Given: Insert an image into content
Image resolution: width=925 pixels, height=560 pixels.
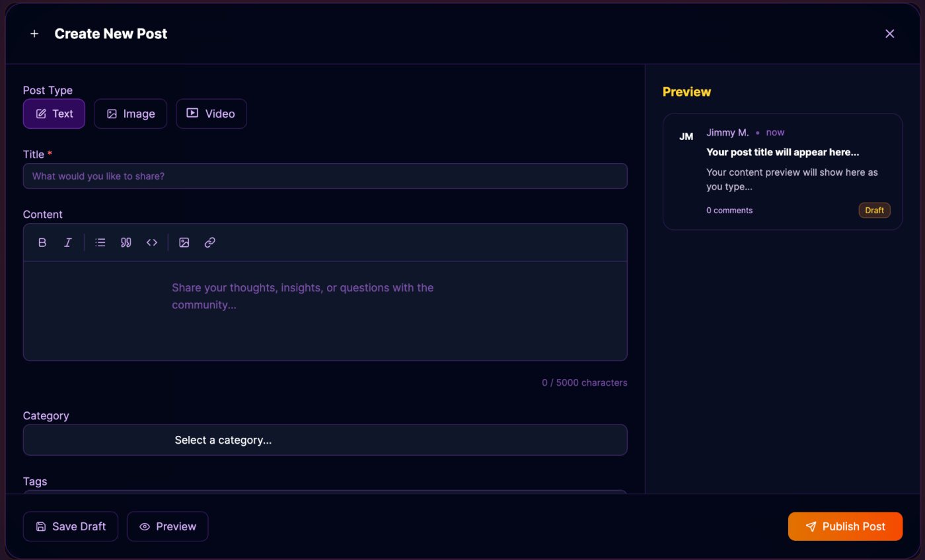Looking at the screenshot, I should tap(184, 242).
